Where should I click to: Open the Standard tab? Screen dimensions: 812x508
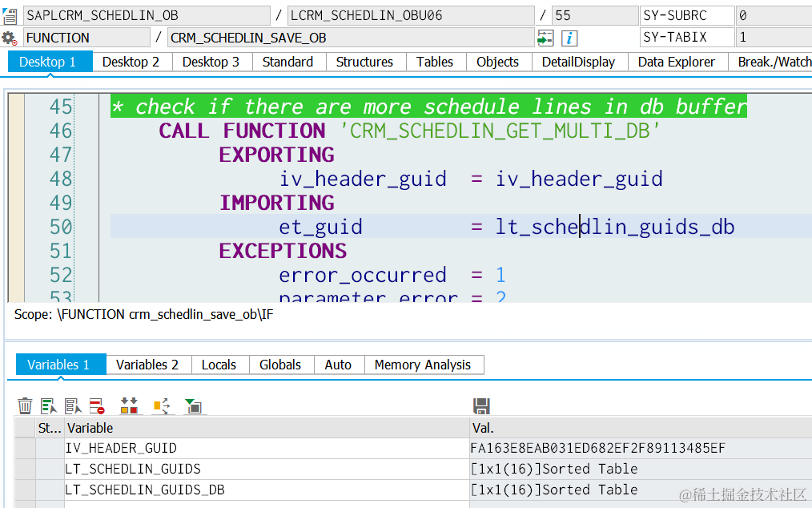[x=288, y=62]
